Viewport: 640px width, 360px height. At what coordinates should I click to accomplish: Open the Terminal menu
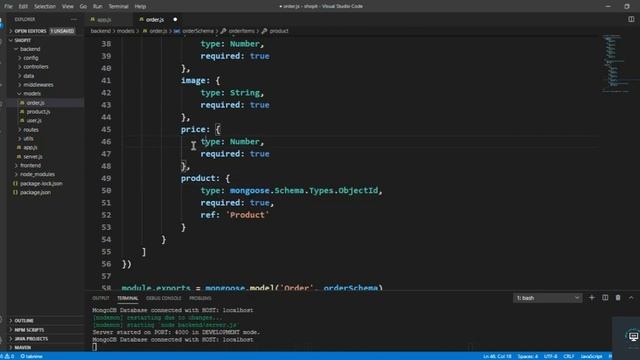[118, 7]
